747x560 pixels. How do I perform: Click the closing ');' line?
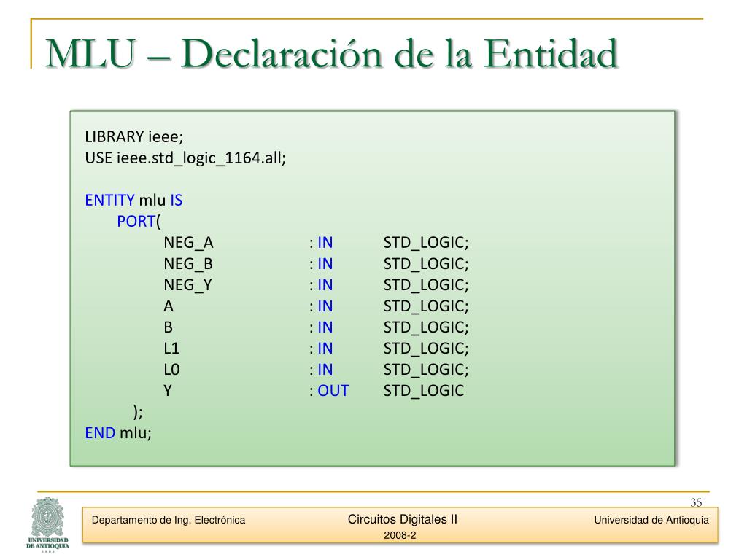pyautogui.click(x=138, y=411)
